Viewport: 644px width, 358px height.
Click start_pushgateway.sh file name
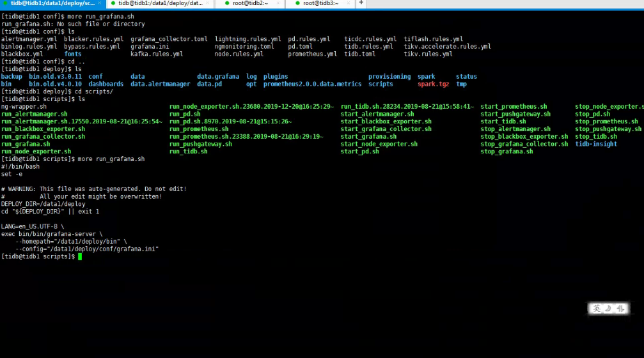point(515,114)
